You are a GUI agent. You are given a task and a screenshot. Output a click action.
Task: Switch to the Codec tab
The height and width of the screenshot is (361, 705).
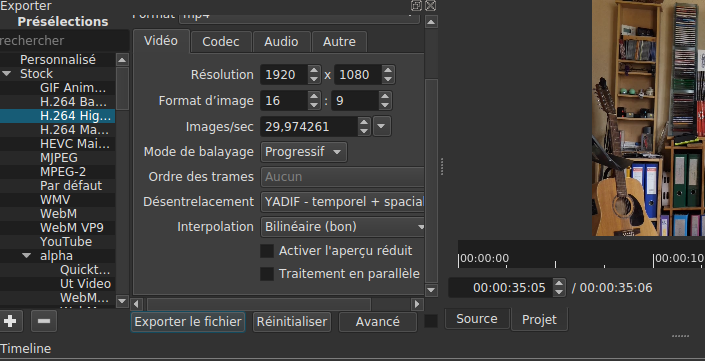(x=221, y=42)
